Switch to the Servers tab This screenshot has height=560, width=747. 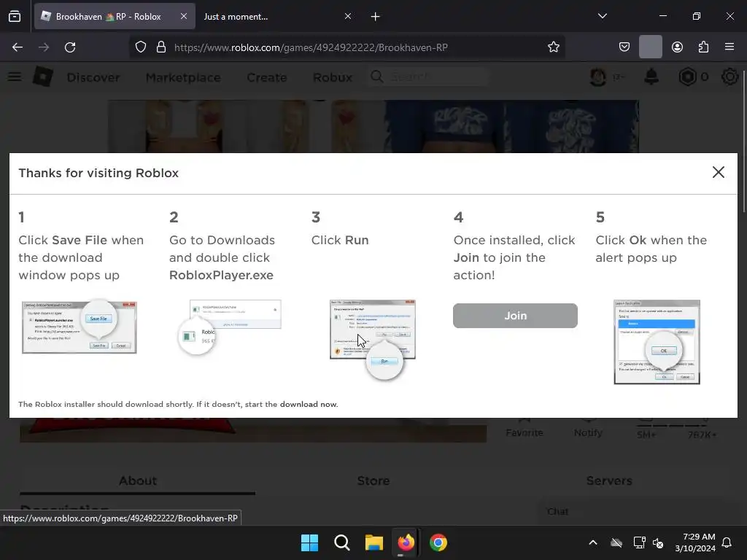pyautogui.click(x=609, y=481)
